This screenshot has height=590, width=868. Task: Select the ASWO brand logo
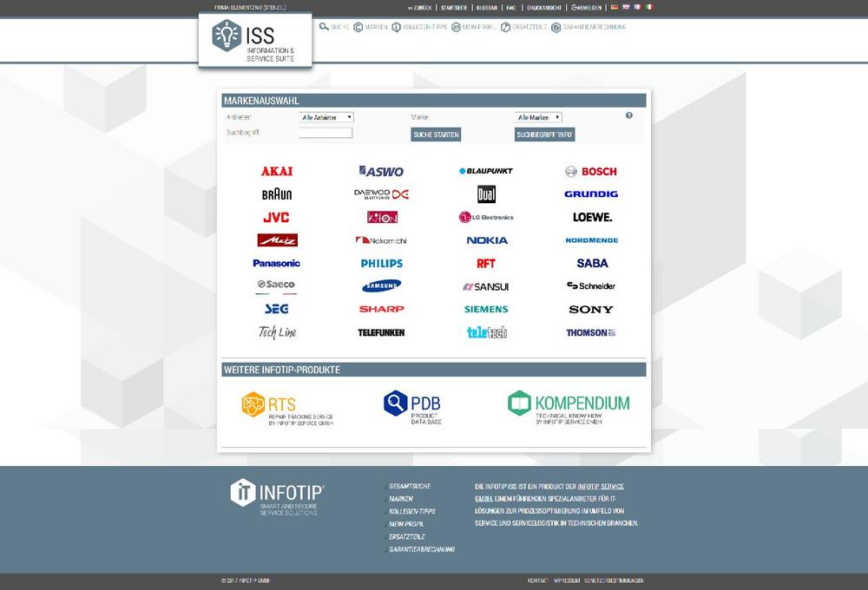click(x=381, y=171)
